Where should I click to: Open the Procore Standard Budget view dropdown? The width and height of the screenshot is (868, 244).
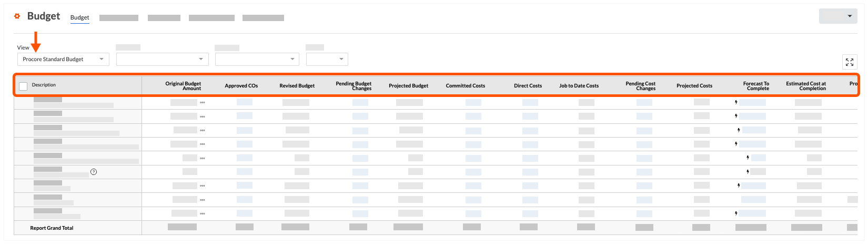63,59
